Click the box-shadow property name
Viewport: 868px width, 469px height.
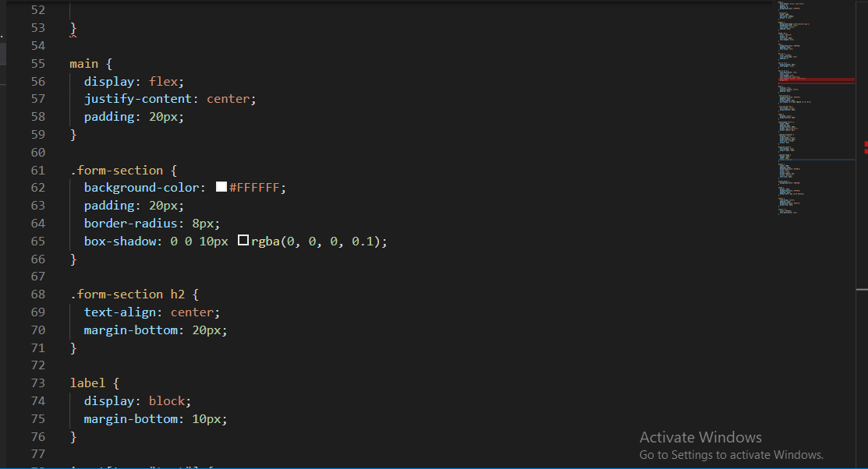pyautogui.click(x=120, y=242)
